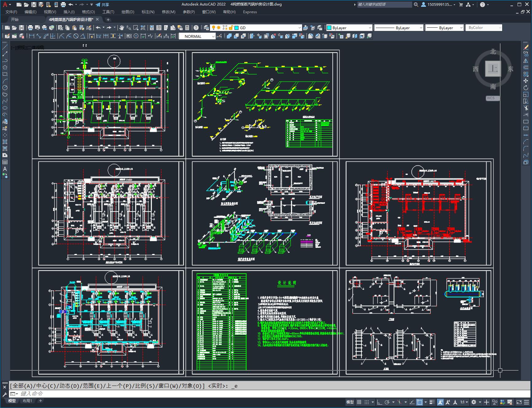Open the Layer Properties manager icon
Image resolution: width=532 pixels, height=408 pixels.
(206, 28)
